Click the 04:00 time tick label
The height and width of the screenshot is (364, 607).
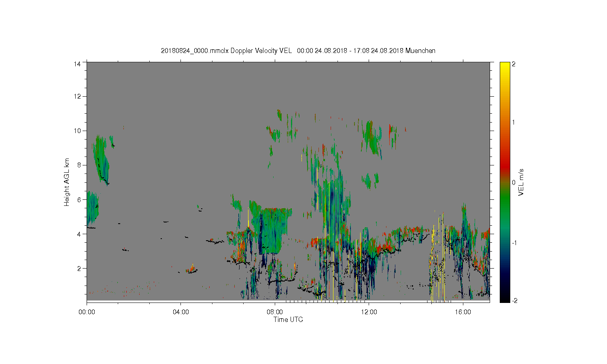coord(181,312)
